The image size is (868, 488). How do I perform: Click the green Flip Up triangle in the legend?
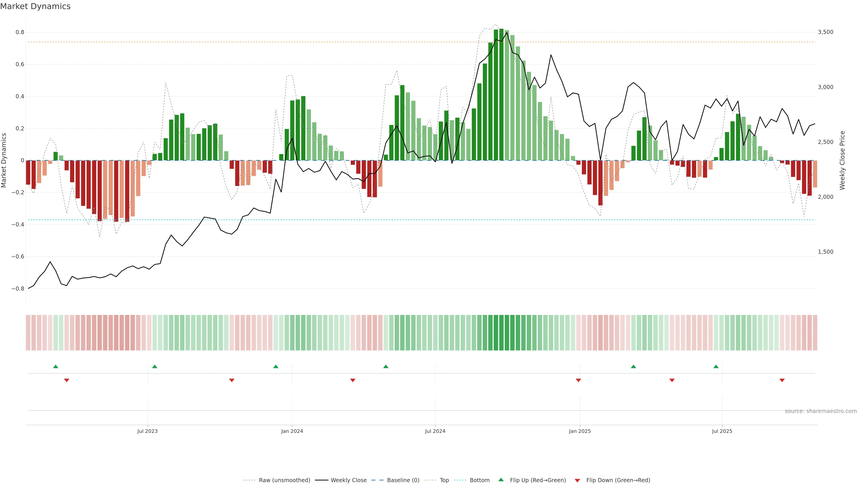tap(501, 480)
